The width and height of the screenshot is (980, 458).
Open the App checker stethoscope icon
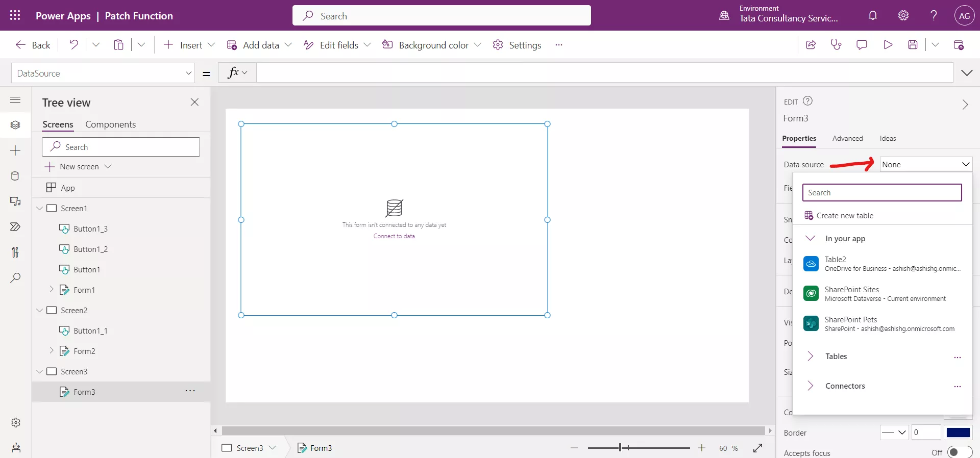click(x=836, y=45)
